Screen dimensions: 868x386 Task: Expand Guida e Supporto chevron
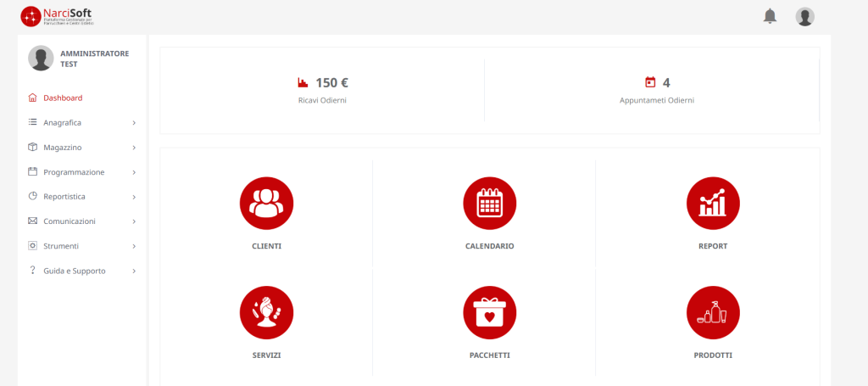[x=134, y=271]
